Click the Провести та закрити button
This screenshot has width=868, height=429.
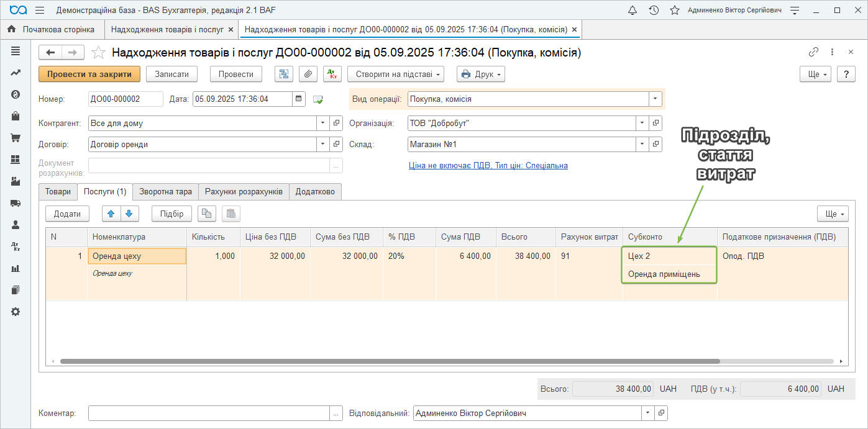click(x=89, y=74)
